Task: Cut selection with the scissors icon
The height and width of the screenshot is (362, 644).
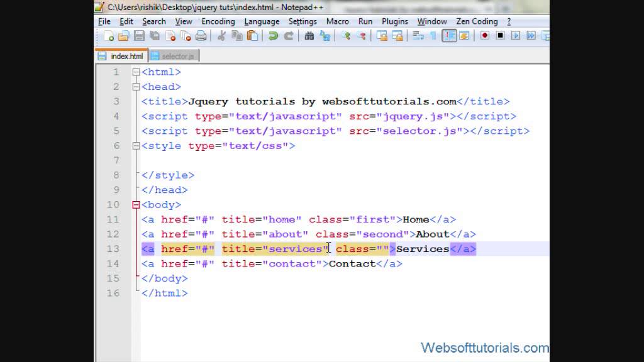Action: tap(221, 36)
